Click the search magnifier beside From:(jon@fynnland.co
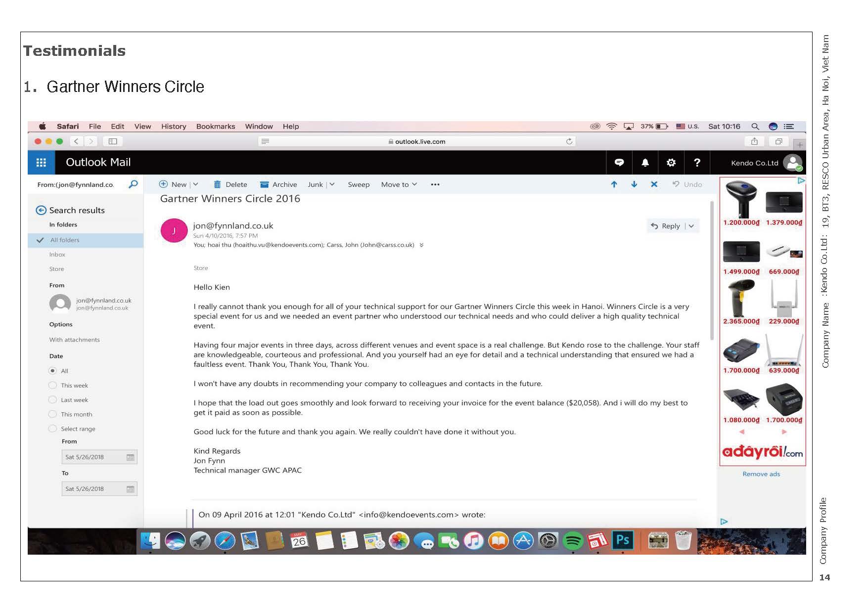This screenshot has width=868, height=613. [133, 184]
